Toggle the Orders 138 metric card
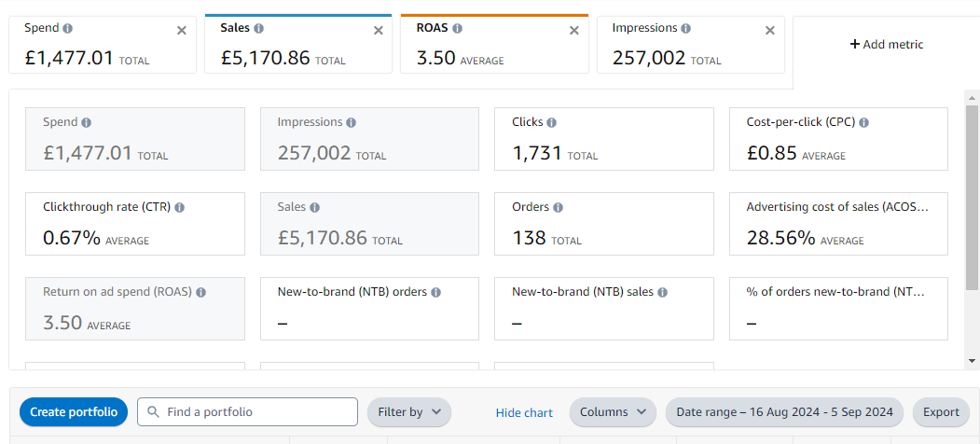The width and height of the screenshot is (980, 444). point(603,224)
